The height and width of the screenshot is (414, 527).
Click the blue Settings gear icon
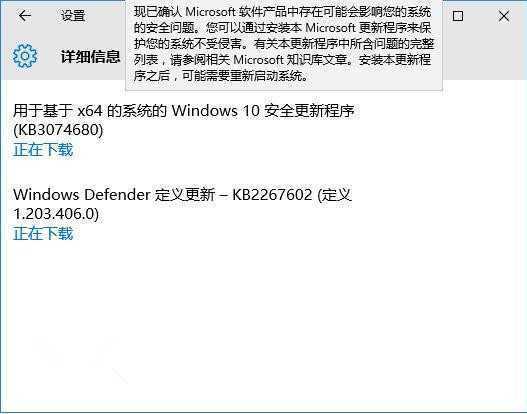click(25, 56)
